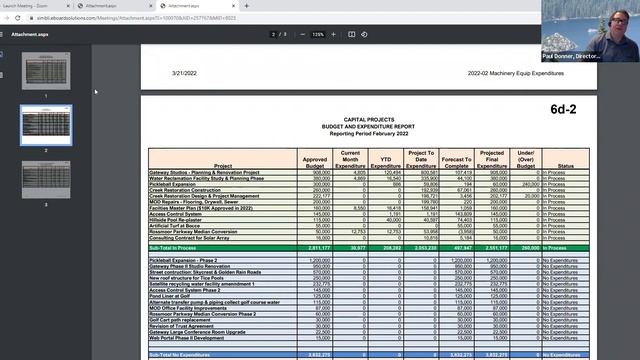Viewport: 640px width, 360px height.
Task: Select Golf Cart path replacement row
Action: tap(369, 320)
